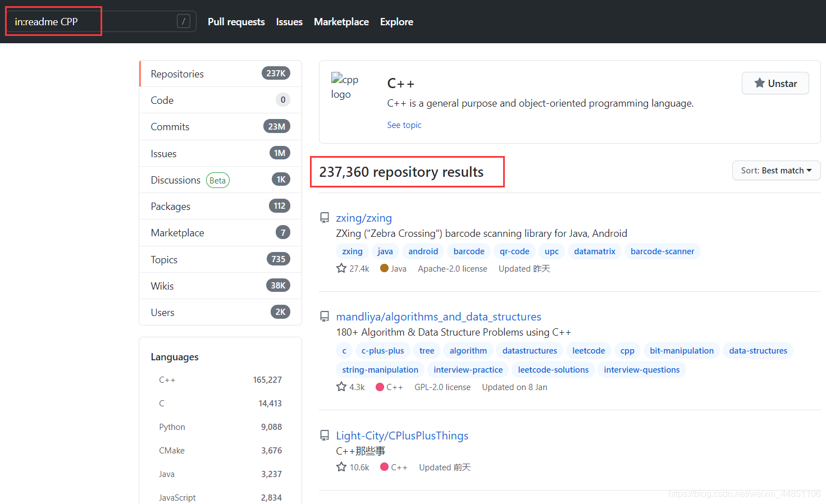826x504 pixels.
Task: Click the cpp topic tag
Action: (627, 351)
